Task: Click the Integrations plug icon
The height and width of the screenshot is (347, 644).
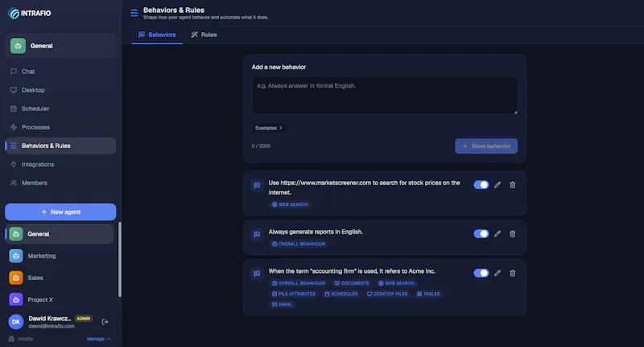Action: 14,164
